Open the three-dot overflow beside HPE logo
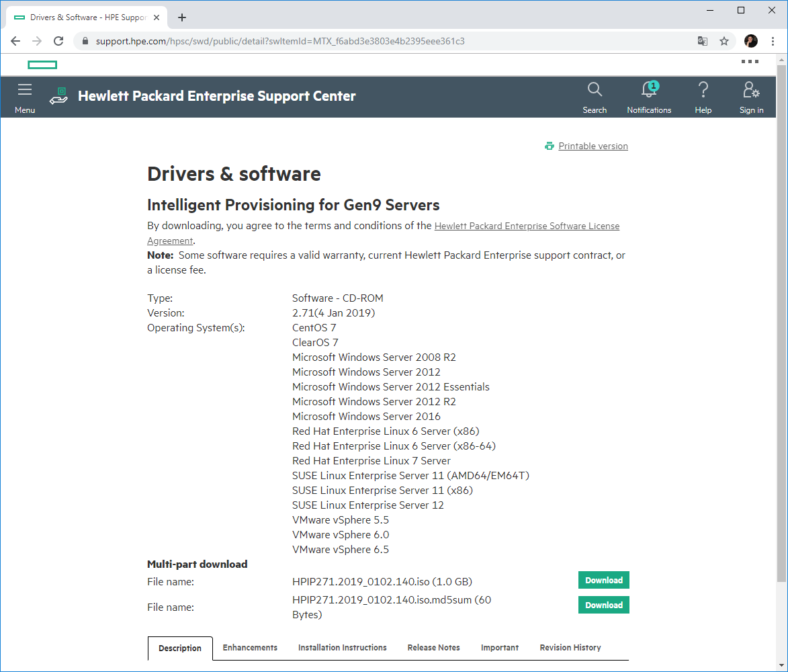 750,61
